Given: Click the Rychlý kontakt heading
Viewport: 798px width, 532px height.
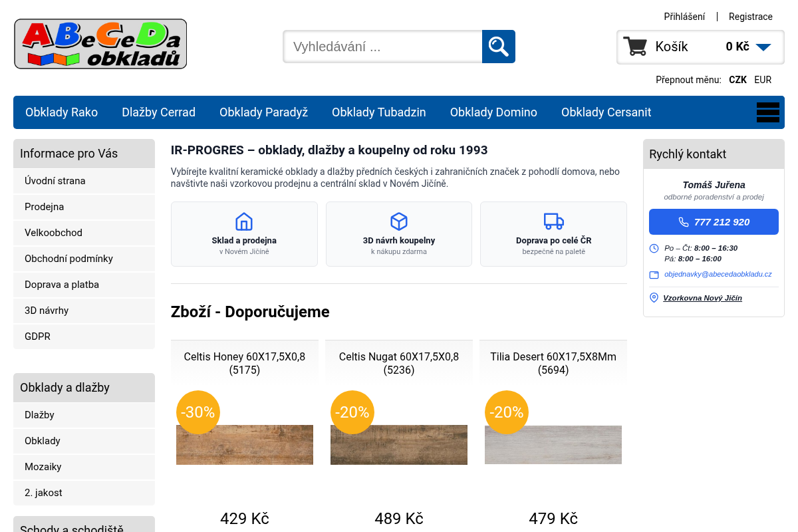Looking at the screenshot, I should click(x=688, y=154).
